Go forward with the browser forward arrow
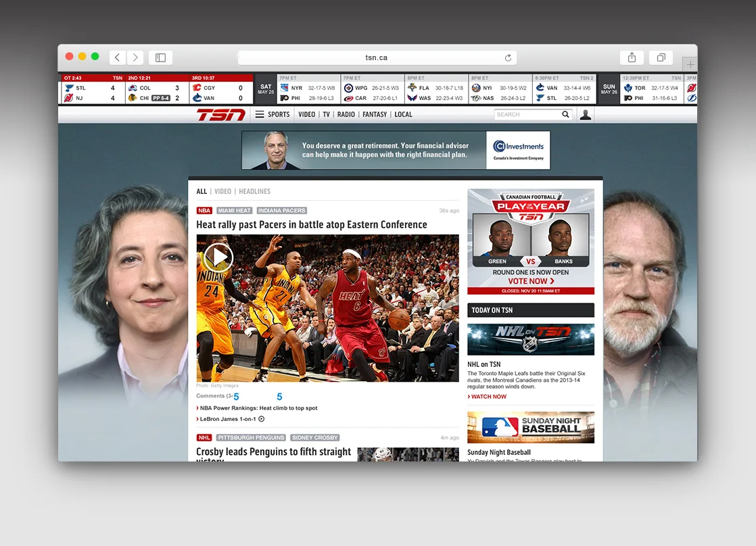This screenshot has height=546, width=756. [x=135, y=58]
